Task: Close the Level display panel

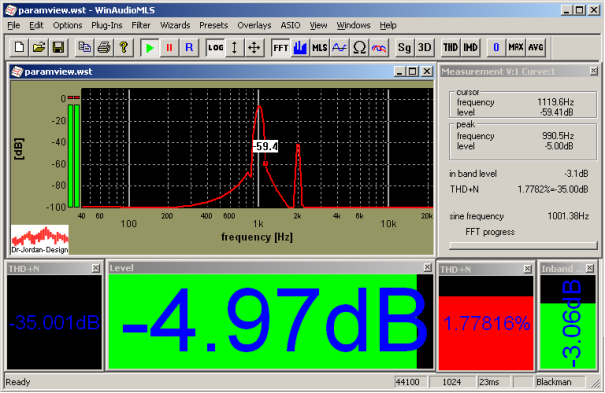Action: tap(427, 267)
